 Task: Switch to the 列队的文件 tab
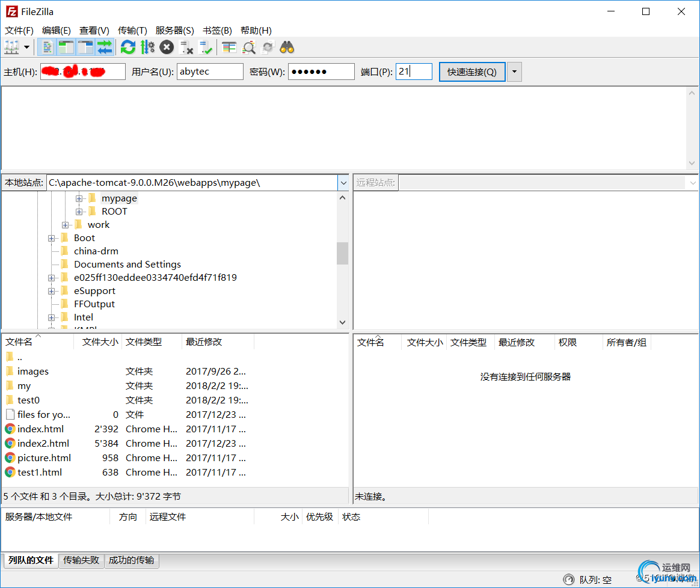click(x=31, y=560)
